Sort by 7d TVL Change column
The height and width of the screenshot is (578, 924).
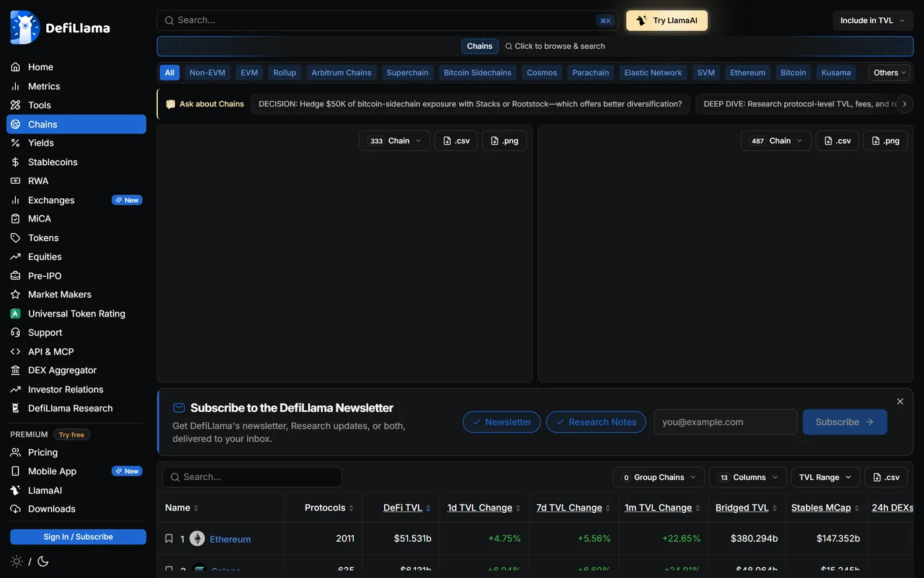tap(573, 508)
